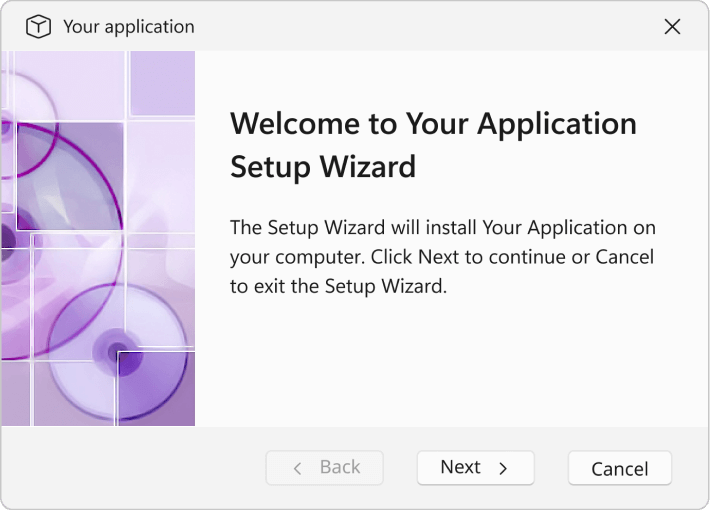Select the "Welcome to Your Application" heading line
Image resolution: width=710 pixels, height=511 pixels.
(x=433, y=124)
